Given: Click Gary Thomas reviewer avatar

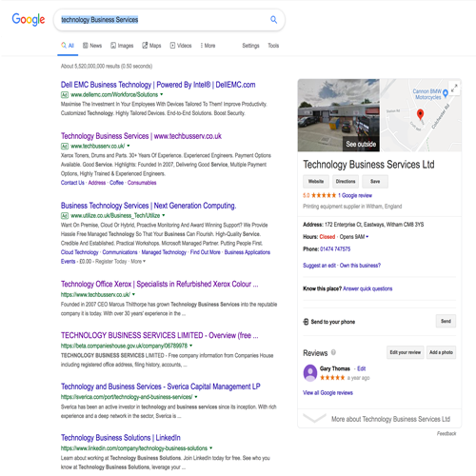Looking at the screenshot, I should coord(310,372).
